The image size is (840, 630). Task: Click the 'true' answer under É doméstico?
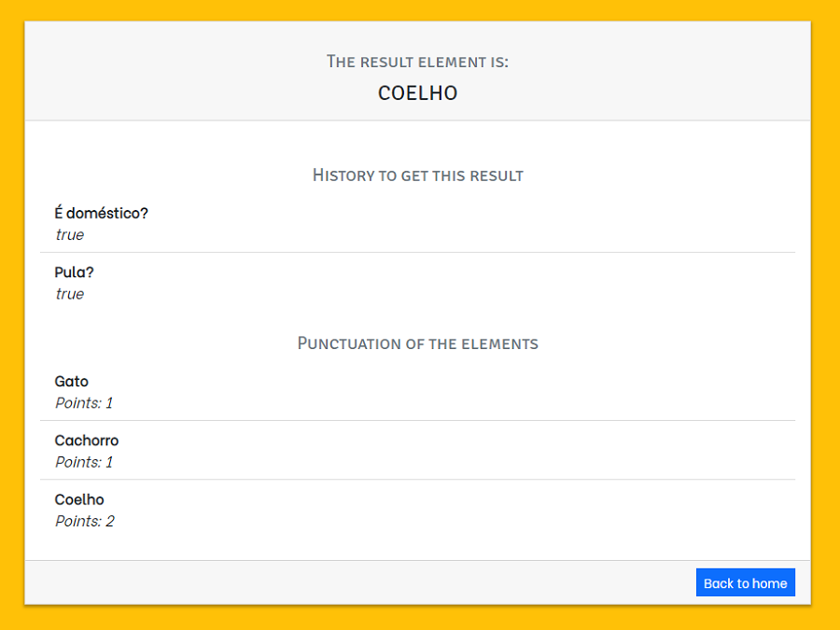(x=69, y=235)
